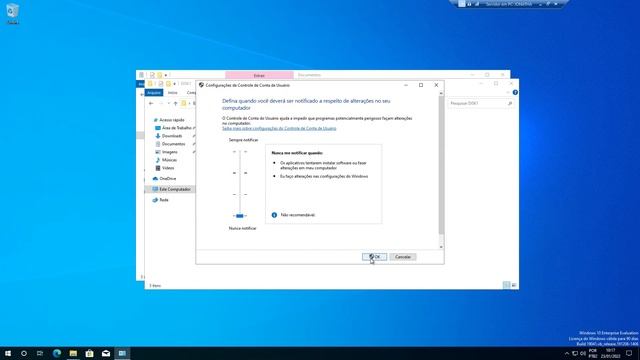Click the Back arrow in File Explorer
The width and height of the screenshot is (640, 360).
[x=151, y=103]
